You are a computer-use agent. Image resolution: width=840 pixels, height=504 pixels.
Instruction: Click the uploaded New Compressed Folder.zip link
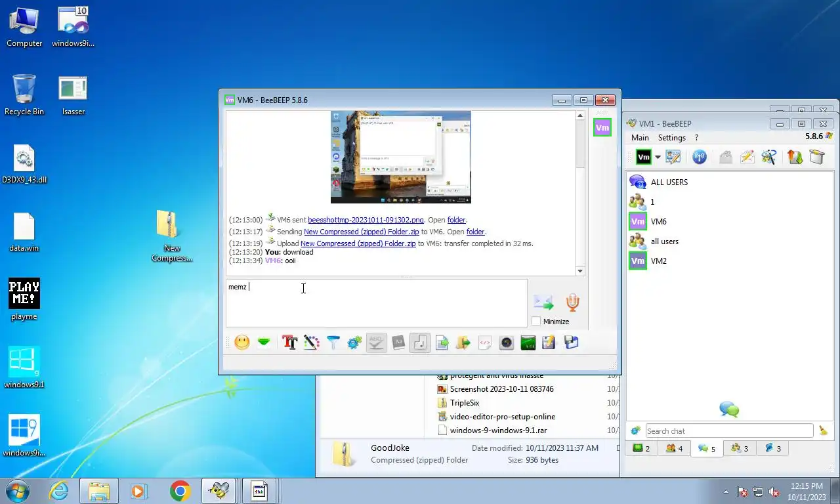click(358, 243)
